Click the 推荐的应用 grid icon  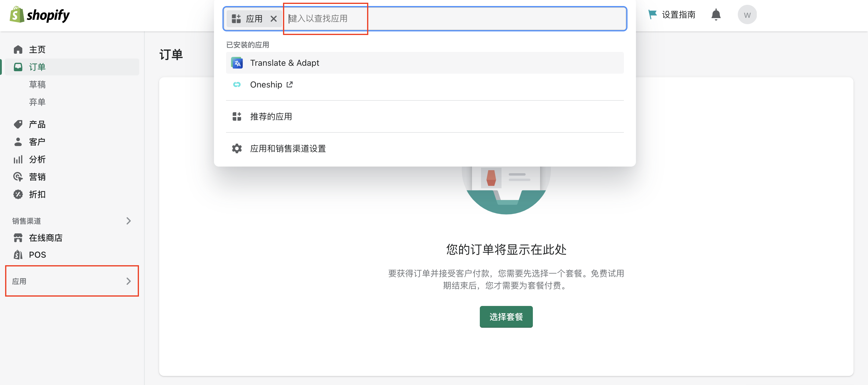(237, 116)
